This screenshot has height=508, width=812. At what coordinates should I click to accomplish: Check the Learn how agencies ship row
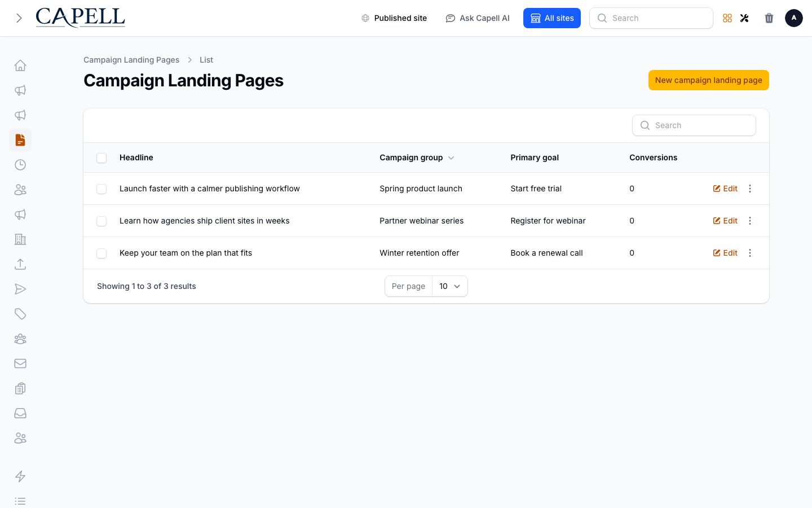pyautogui.click(x=101, y=221)
